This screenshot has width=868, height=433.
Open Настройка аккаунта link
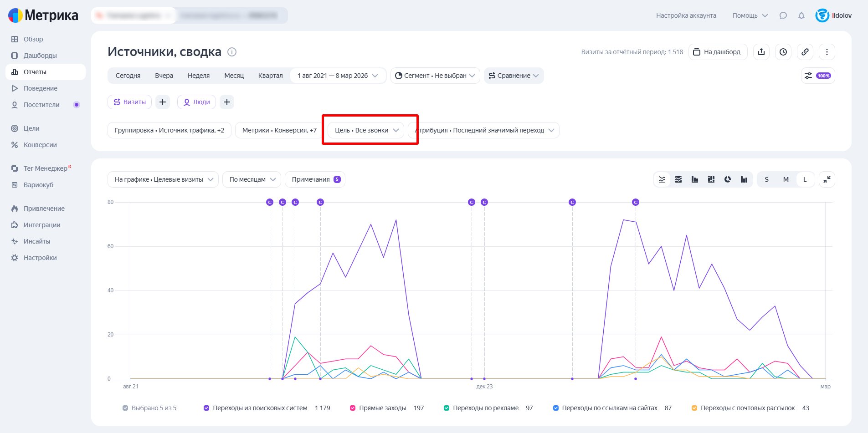click(x=686, y=15)
